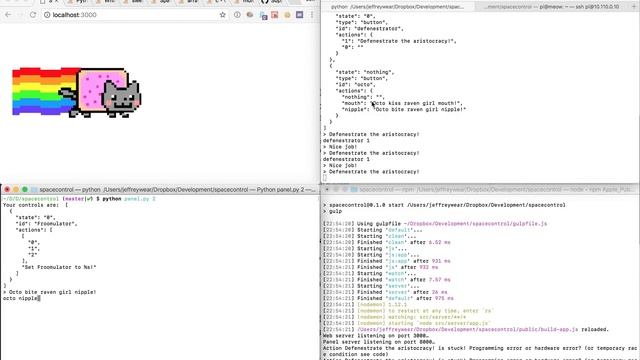Screen dimensions: 640x360
Task: Click the first 'defenestrator 1' line
Action: [346, 140]
